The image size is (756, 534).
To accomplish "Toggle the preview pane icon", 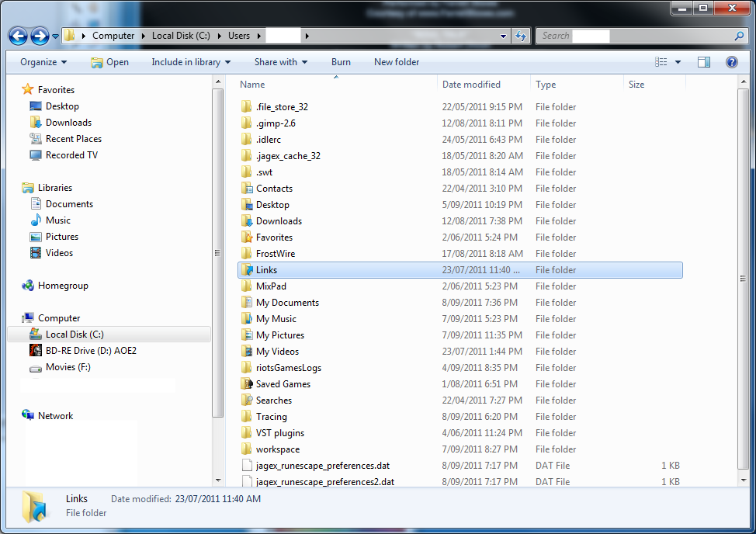I will pos(704,62).
